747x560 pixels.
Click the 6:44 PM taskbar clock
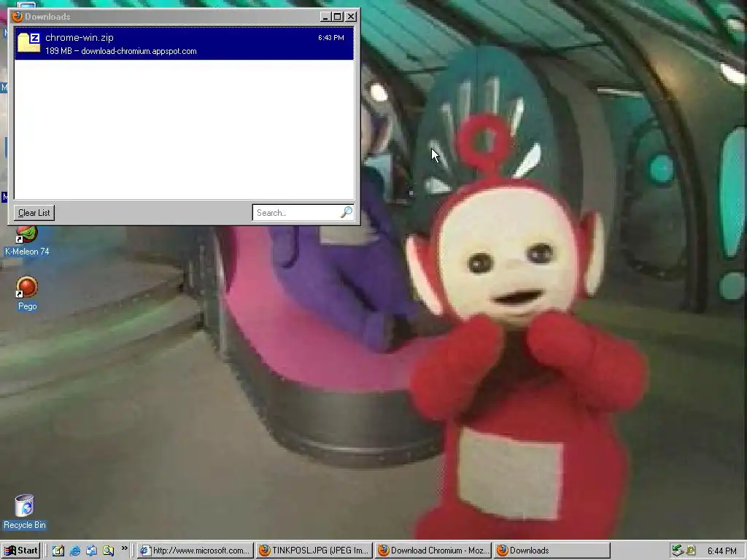point(721,551)
